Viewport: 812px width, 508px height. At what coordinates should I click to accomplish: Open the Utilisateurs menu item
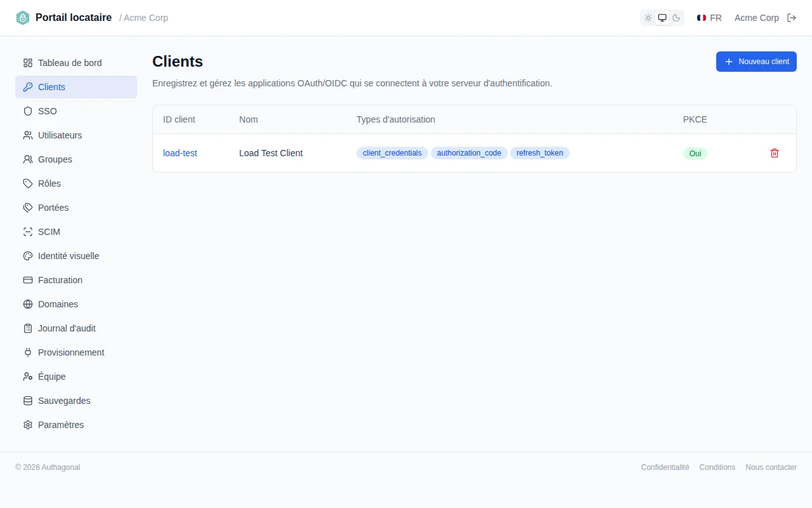[76, 135]
